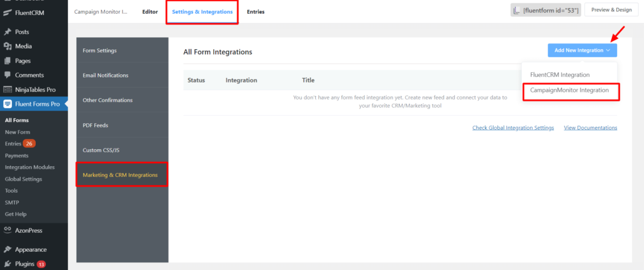The height and width of the screenshot is (270, 644).
Task: Click the Pages icon in sidebar
Action: [7, 61]
